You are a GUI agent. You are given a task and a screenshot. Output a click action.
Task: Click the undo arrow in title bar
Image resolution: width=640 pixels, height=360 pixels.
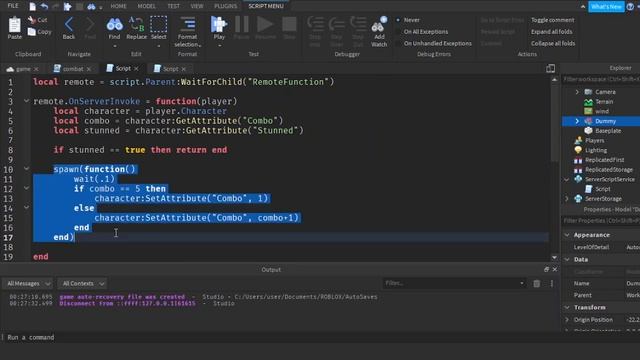click(x=44, y=6)
